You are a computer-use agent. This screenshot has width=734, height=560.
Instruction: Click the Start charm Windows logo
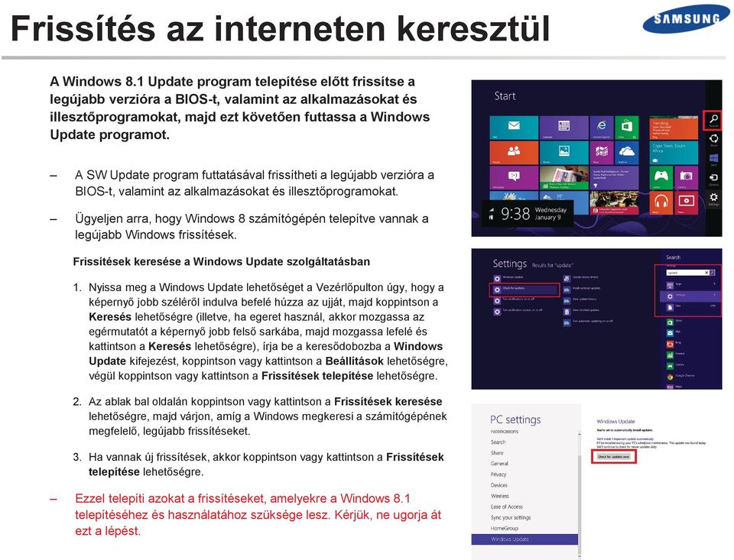tap(713, 158)
